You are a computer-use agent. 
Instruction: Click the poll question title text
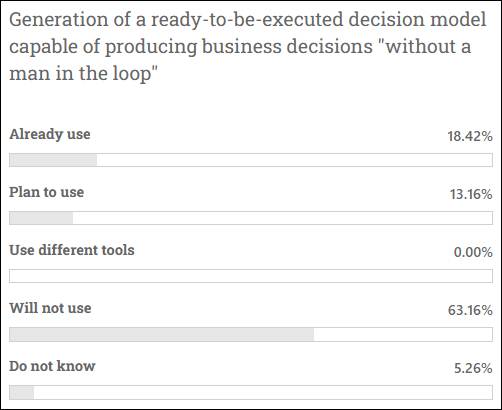pos(248,47)
